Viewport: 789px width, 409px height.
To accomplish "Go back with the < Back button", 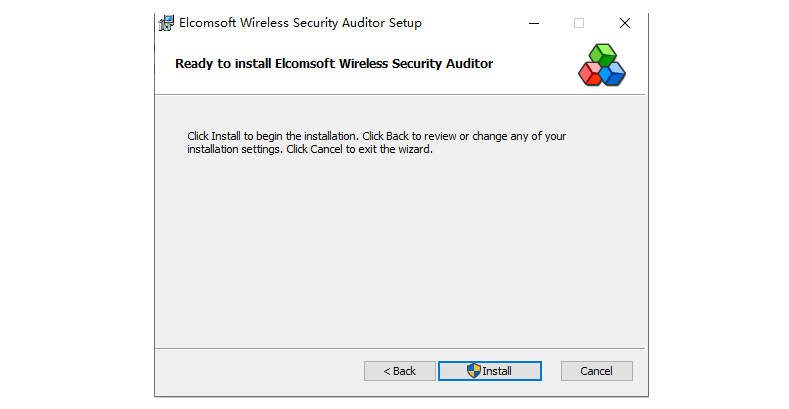I will coord(400,371).
